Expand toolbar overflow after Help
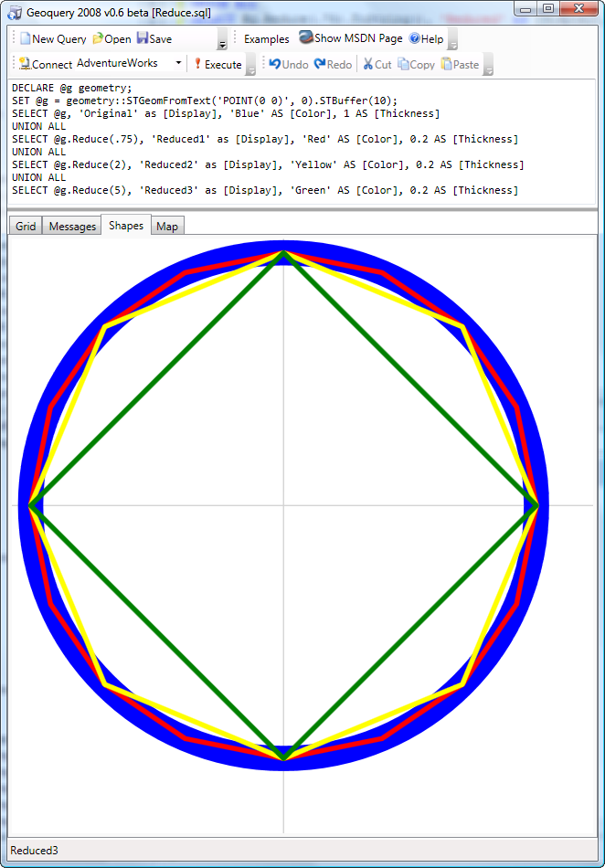The width and height of the screenshot is (605, 868). click(x=452, y=39)
